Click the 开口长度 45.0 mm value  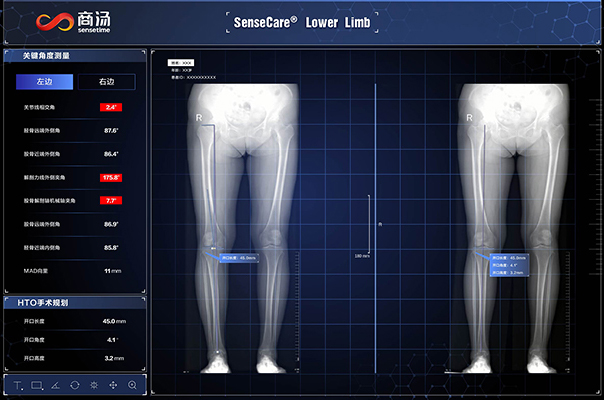[114, 321]
